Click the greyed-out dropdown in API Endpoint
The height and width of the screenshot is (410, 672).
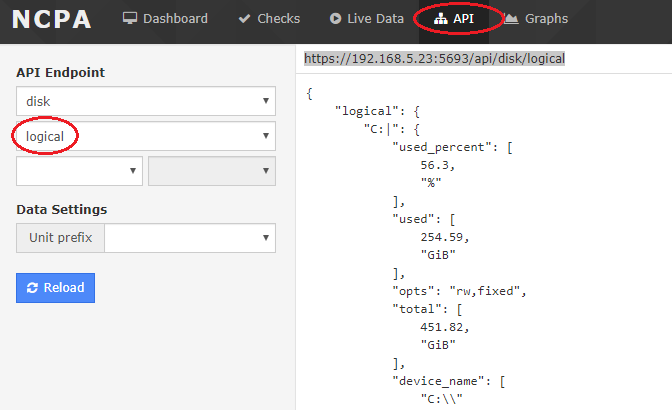point(211,171)
